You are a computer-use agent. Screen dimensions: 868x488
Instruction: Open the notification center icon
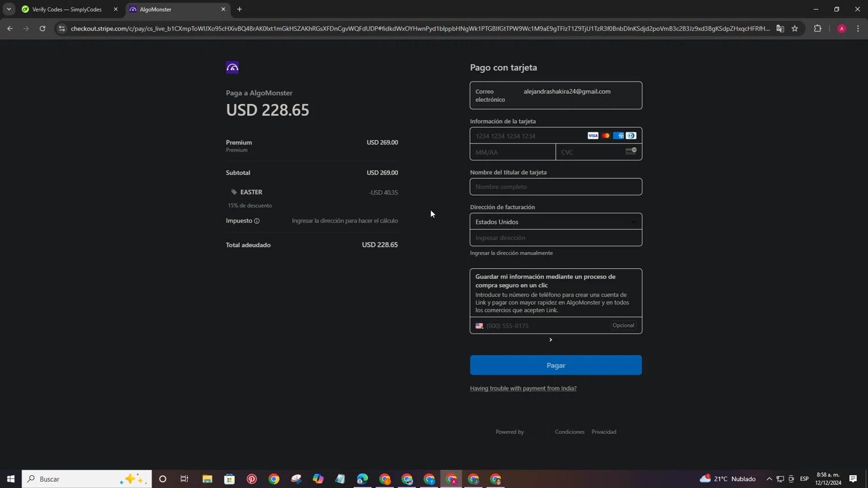point(853,479)
